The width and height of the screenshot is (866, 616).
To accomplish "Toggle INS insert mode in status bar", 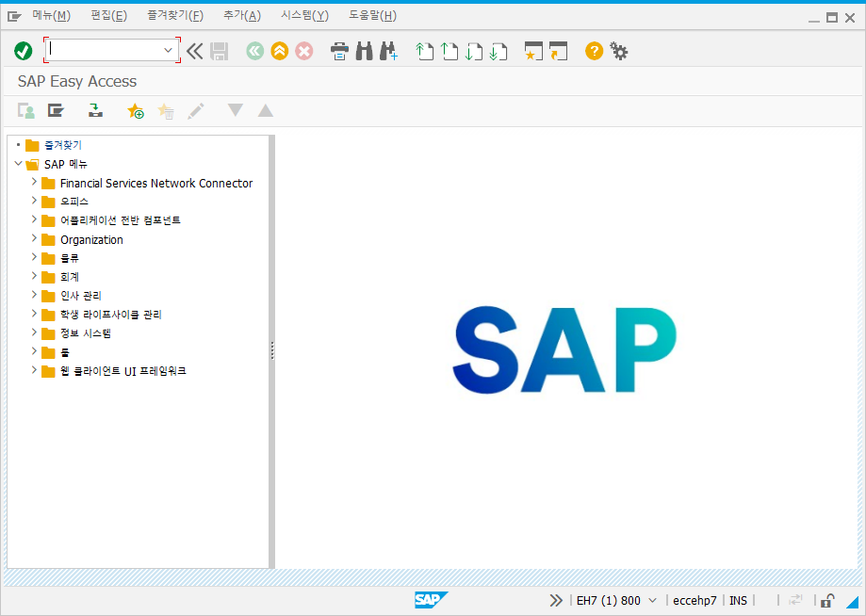I will click(x=739, y=601).
